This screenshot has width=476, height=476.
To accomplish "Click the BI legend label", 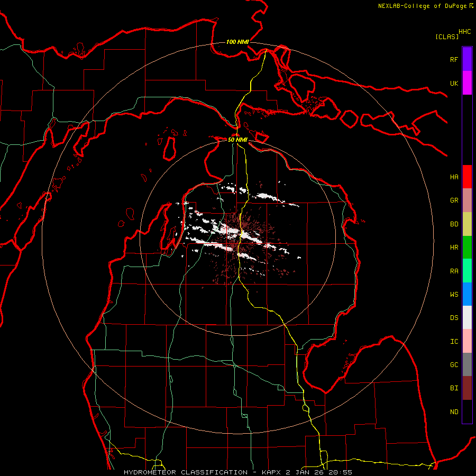I will tap(454, 388).
